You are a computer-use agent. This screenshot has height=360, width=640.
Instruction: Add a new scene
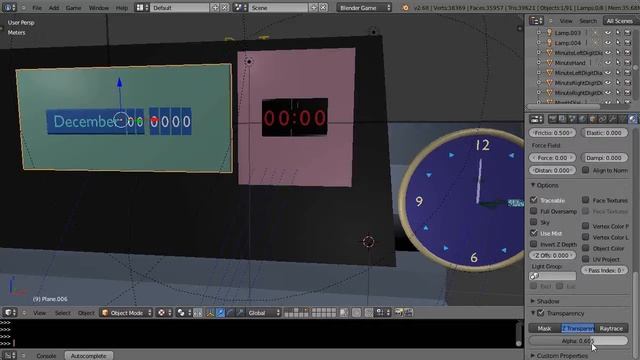point(313,7)
